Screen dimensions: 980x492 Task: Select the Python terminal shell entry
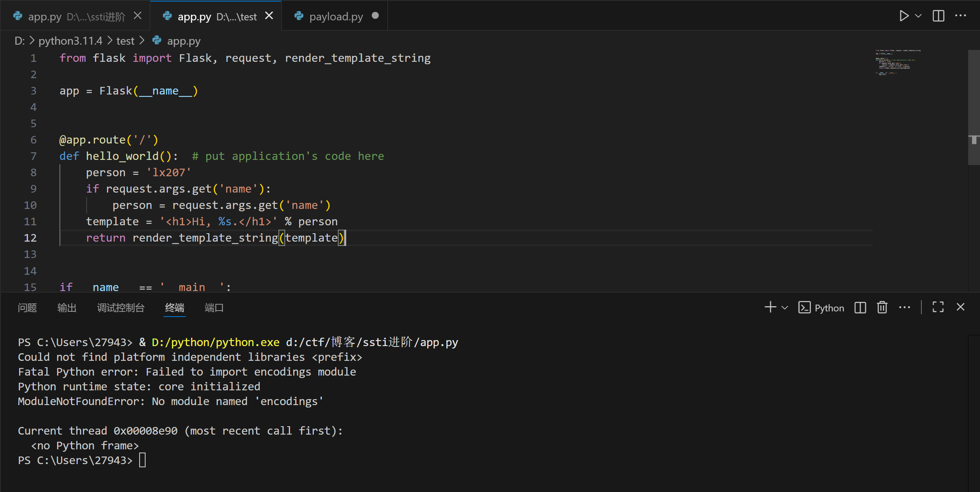coord(821,308)
